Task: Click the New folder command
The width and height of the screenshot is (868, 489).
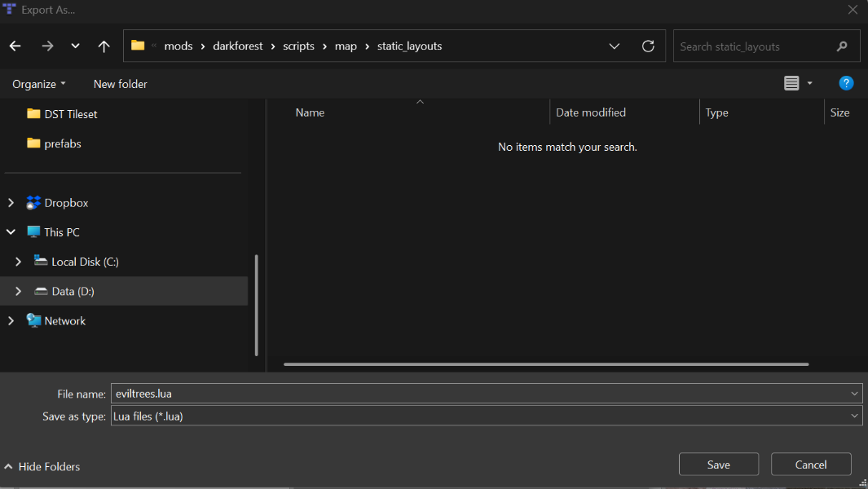Action: [120, 84]
